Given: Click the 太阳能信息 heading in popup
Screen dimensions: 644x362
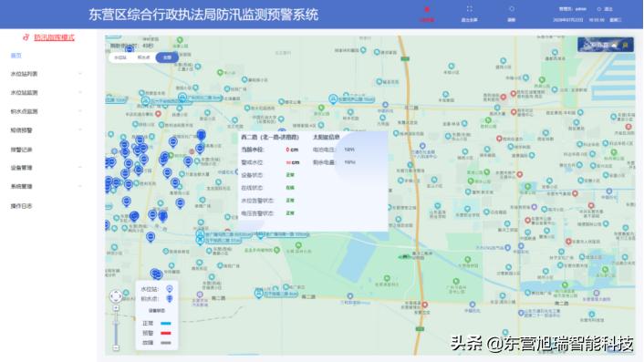Looking at the screenshot, I should (327, 137).
